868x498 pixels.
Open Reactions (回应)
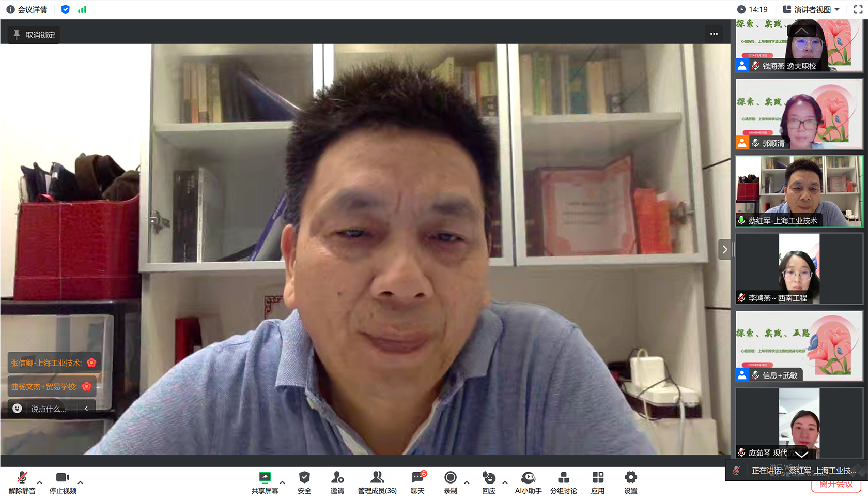coord(489,482)
